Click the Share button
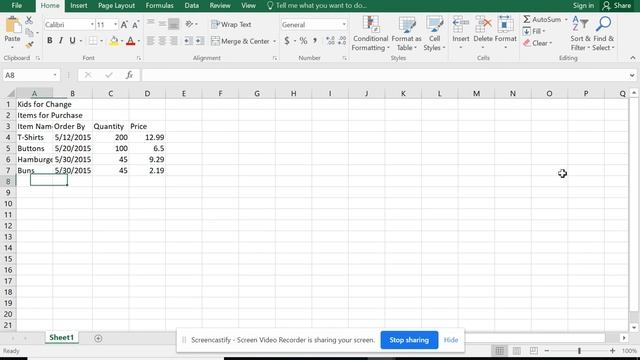This screenshot has height=360, width=640. (617, 5)
